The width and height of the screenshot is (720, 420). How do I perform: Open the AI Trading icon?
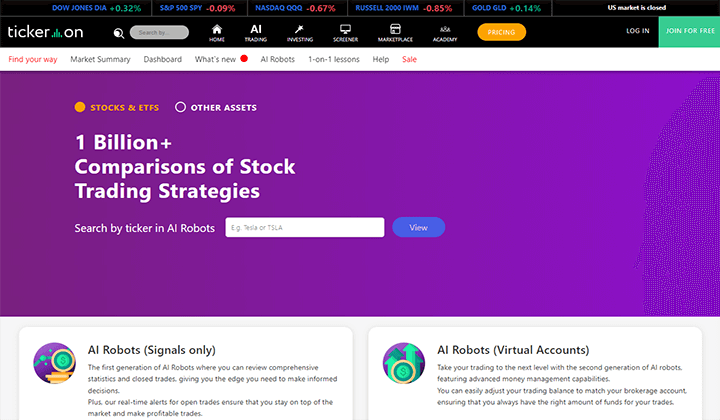click(256, 29)
